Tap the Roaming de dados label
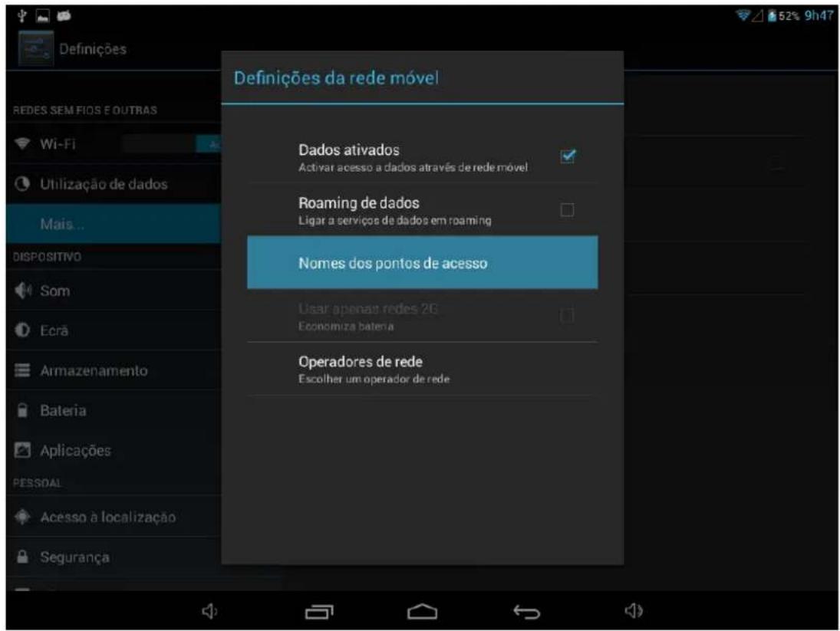840x631 pixels. [x=359, y=203]
